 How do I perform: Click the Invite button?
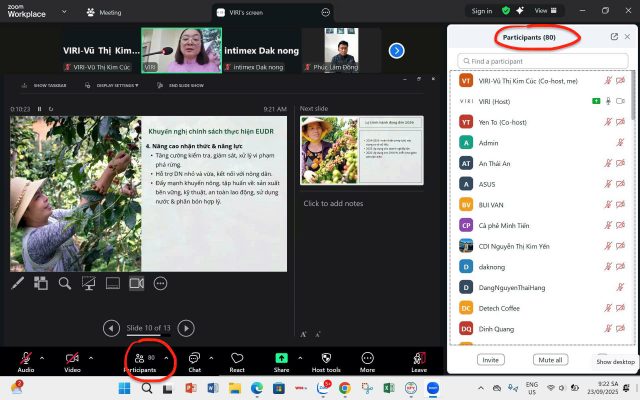click(x=491, y=359)
